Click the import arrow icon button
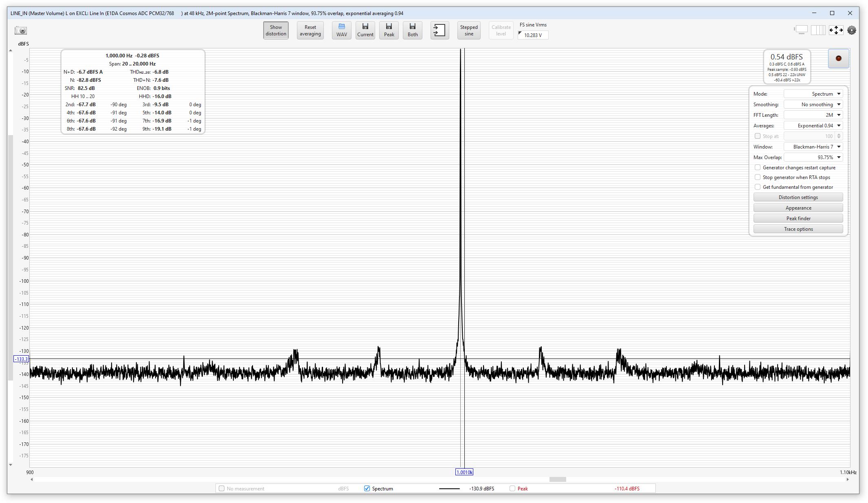Screen dimensions: 868x503 439,31
